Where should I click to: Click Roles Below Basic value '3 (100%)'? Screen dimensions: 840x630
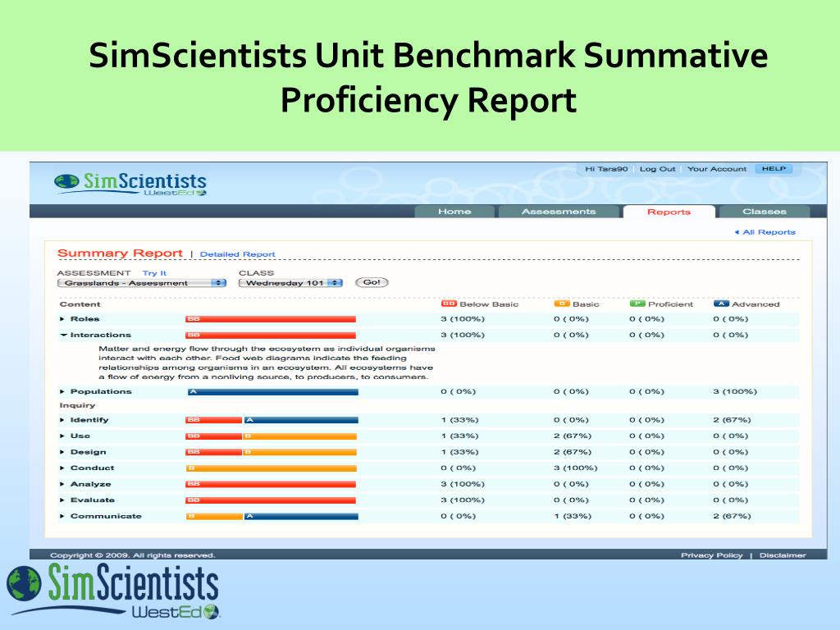click(x=463, y=319)
